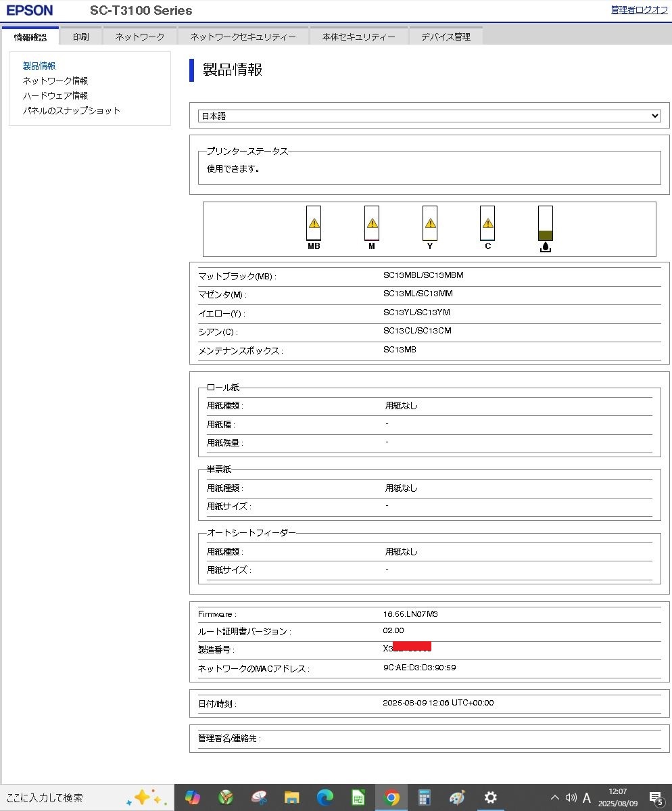Open the notification center showing 5 alerts
Image resolution: width=672 pixels, height=811 pixels.
click(655, 797)
